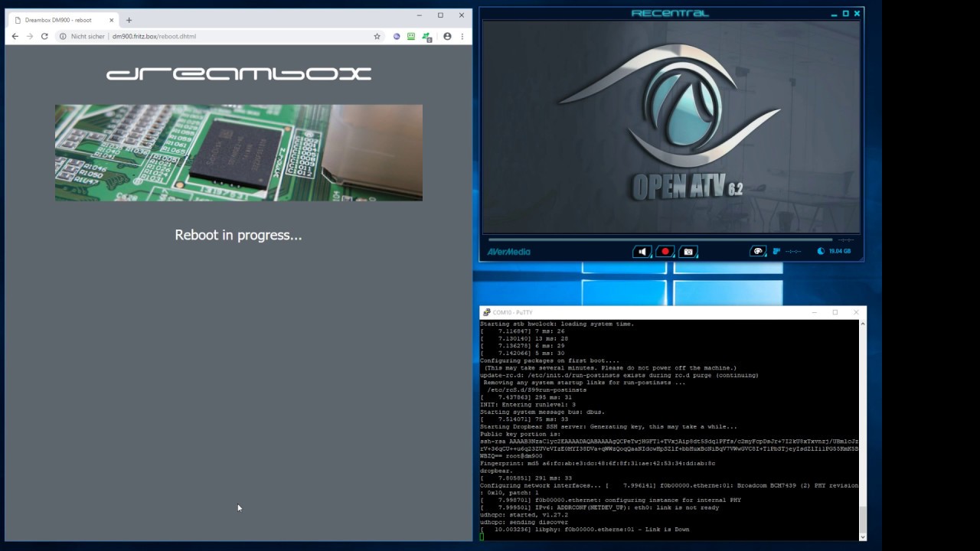
Task: Click the RECentral title label
Action: [670, 13]
